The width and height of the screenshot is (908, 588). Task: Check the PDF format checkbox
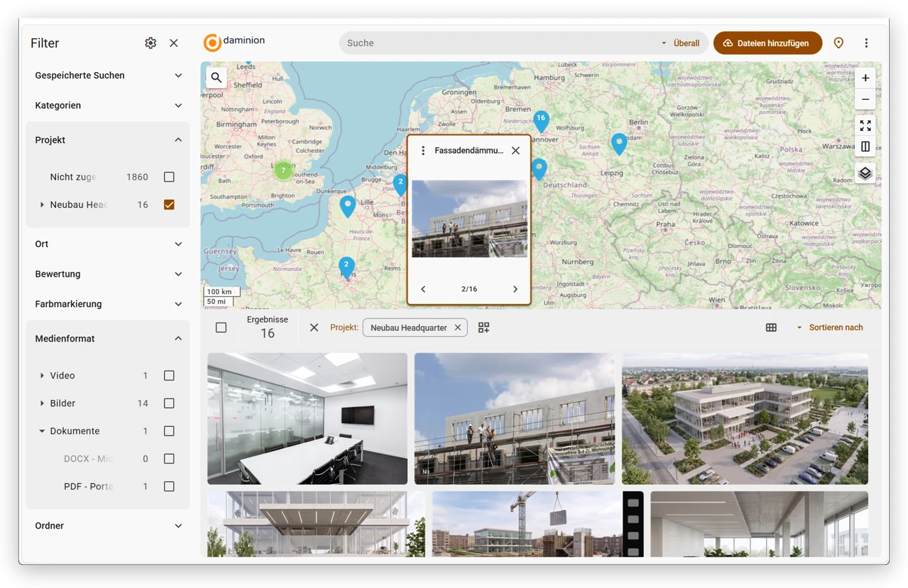(x=169, y=487)
